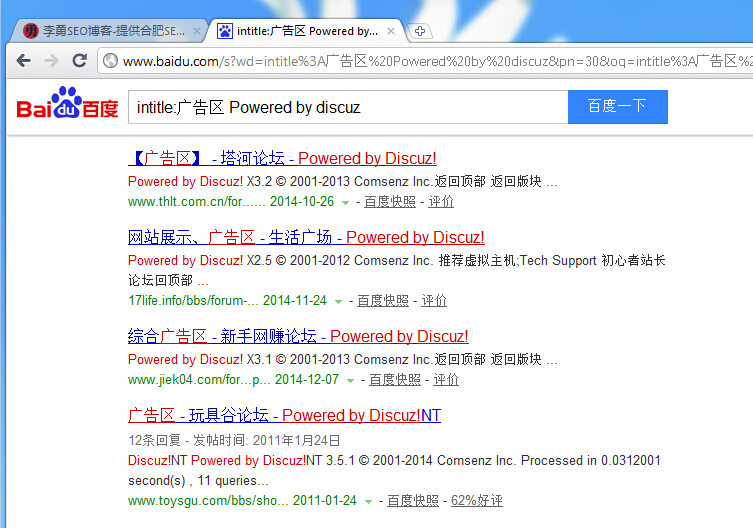Click the Baidu logo
Screen dimensions: 753x528
67,103
